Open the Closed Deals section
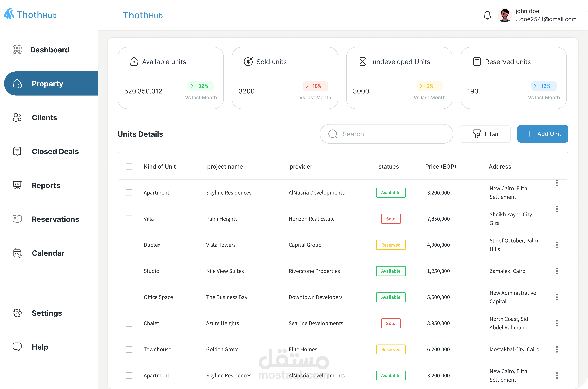The image size is (588, 389). point(55,151)
